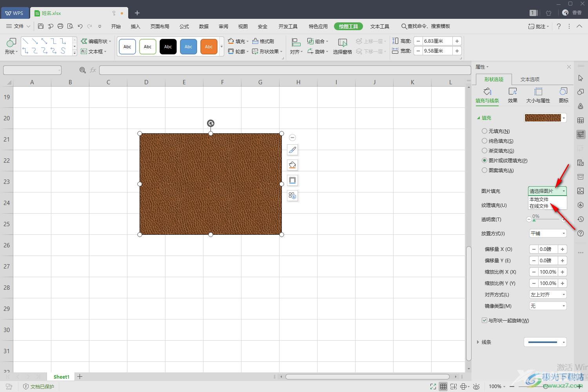Open the 请选择图片 picture fill dropdown

(547, 191)
